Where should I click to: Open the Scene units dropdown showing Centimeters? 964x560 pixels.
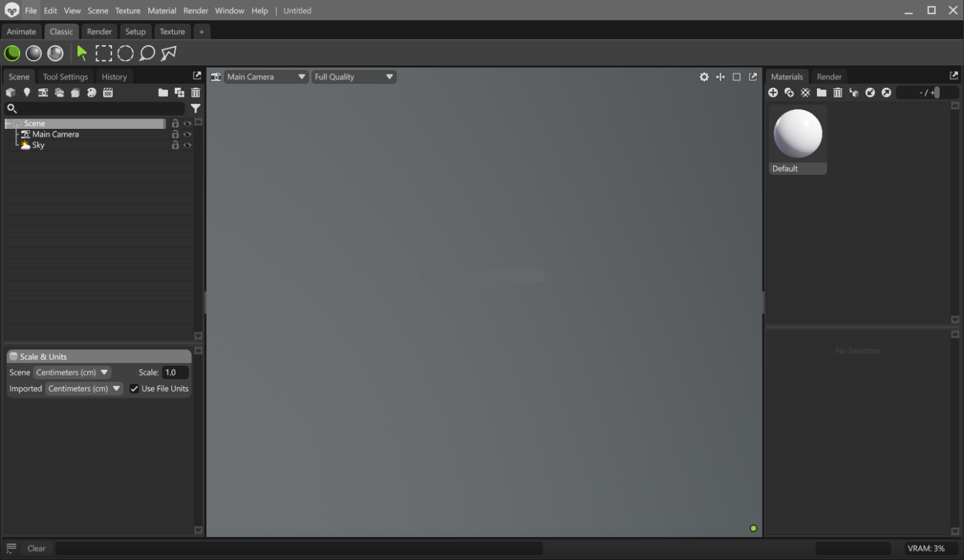pyautogui.click(x=72, y=372)
